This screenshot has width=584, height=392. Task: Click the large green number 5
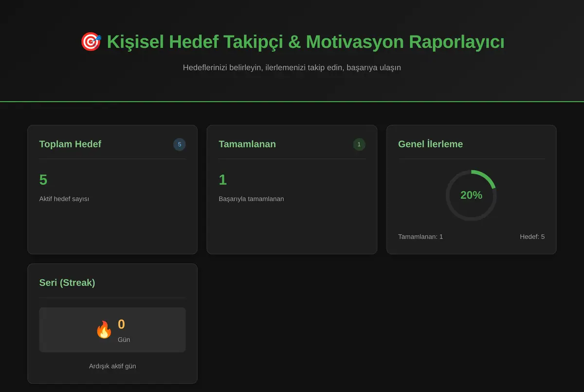[x=43, y=180]
